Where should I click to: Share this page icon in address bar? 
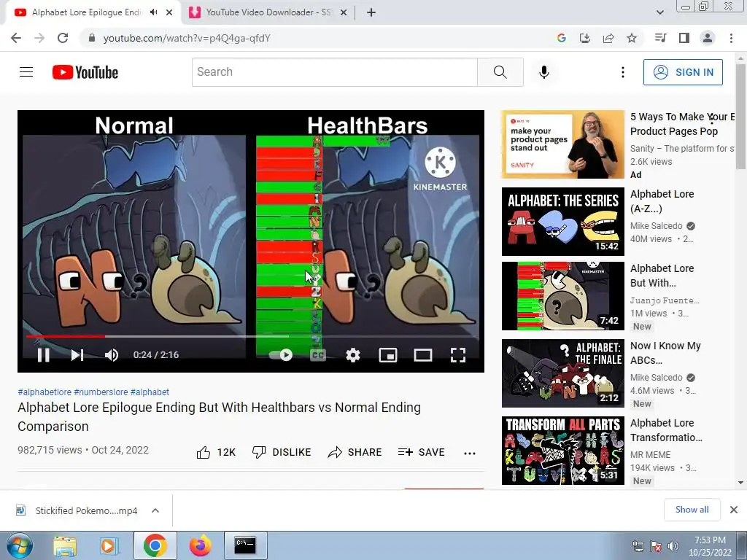(x=608, y=38)
